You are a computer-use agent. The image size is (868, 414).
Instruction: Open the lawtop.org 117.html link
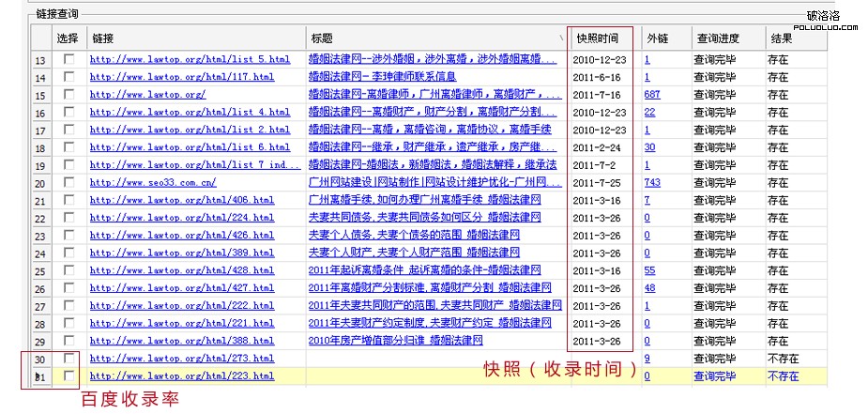pos(182,77)
